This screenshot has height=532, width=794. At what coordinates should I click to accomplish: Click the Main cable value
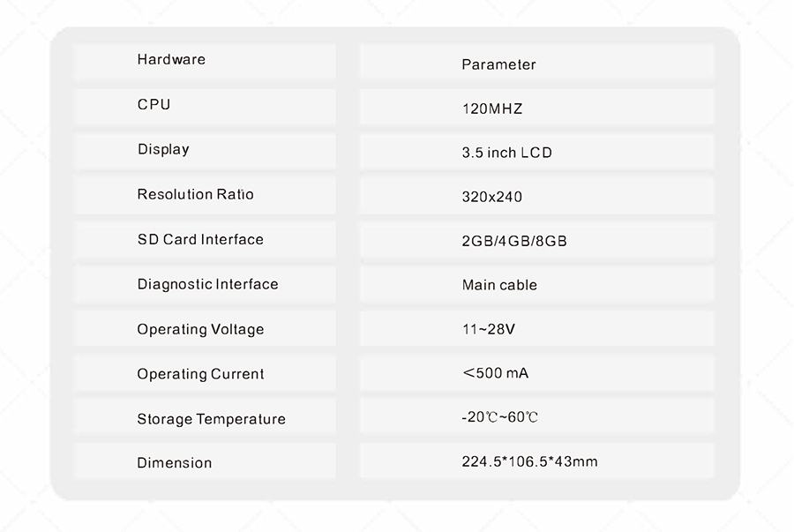[x=499, y=285]
